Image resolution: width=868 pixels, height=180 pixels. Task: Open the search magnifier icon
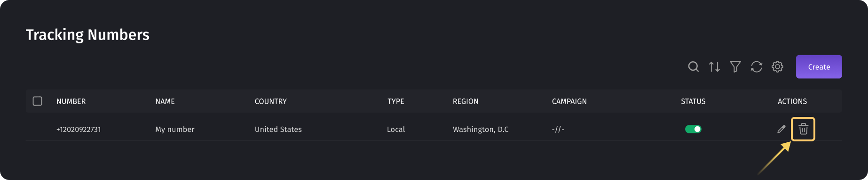coord(693,67)
